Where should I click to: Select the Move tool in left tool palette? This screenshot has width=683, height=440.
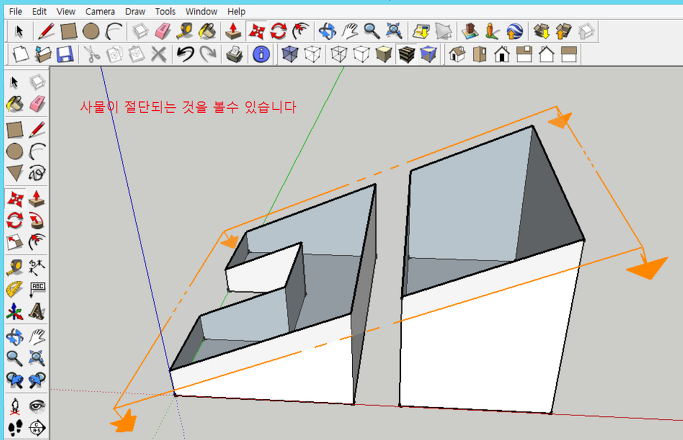[15, 199]
